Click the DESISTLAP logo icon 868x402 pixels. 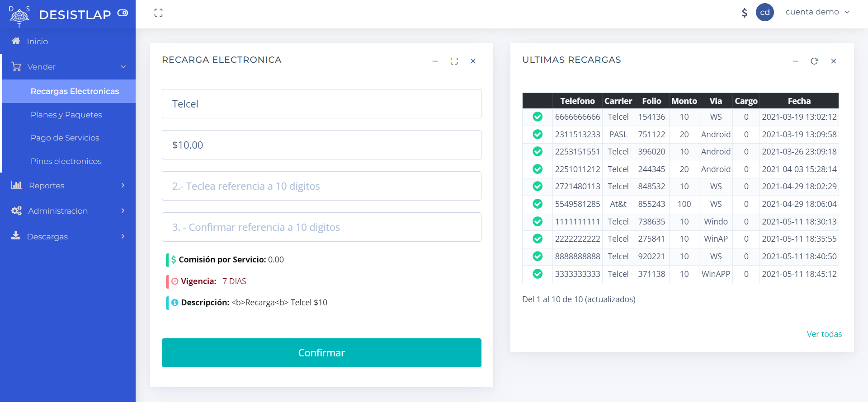tap(19, 15)
